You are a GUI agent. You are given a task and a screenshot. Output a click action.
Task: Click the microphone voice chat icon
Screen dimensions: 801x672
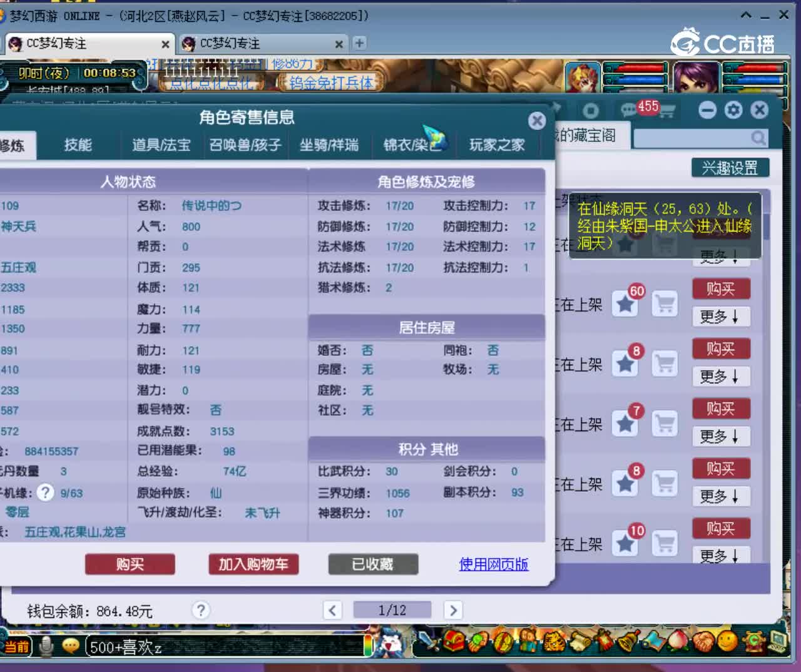pyautogui.click(x=46, y=646)
